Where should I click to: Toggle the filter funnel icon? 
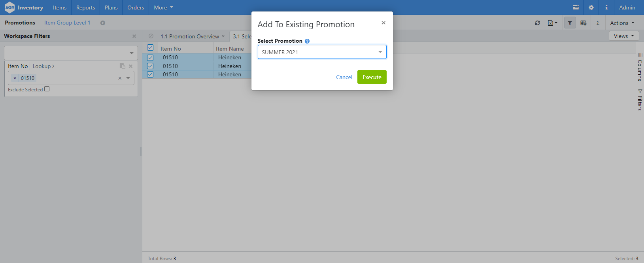coord(570,23)
